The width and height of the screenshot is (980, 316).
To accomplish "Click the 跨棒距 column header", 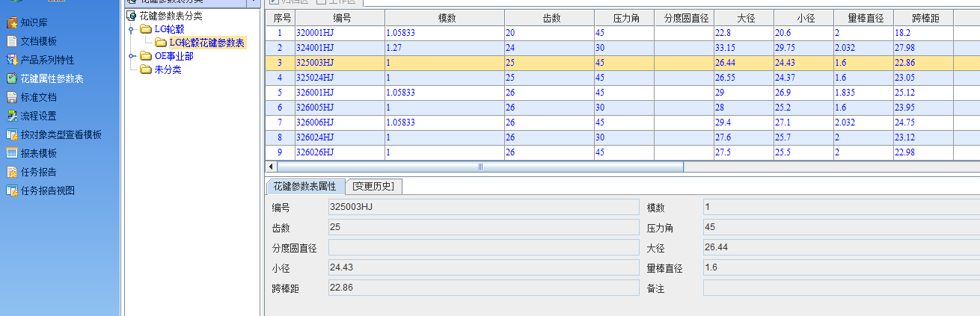I will tap(923, 18).
